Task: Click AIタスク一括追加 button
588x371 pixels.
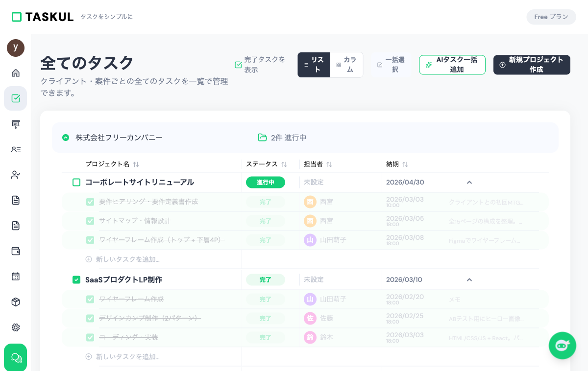Action: [x=452, y=65]
